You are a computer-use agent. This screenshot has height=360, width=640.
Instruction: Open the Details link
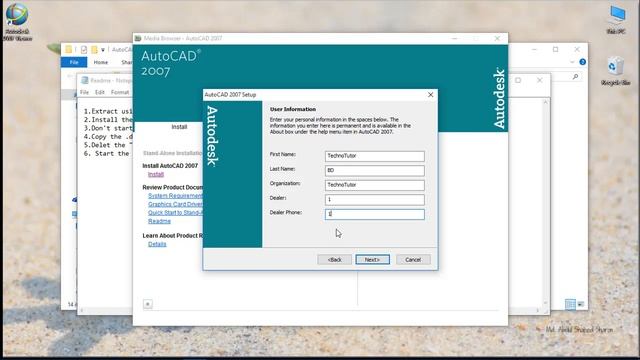coord(157,244)
